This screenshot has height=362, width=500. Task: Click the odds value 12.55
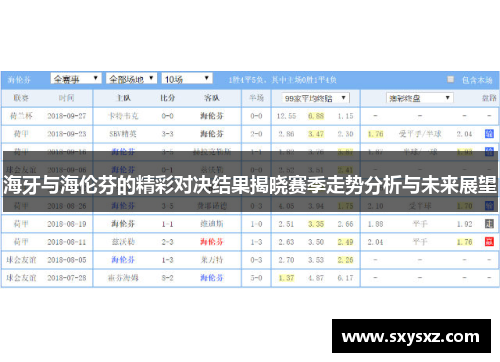(286, 116)
